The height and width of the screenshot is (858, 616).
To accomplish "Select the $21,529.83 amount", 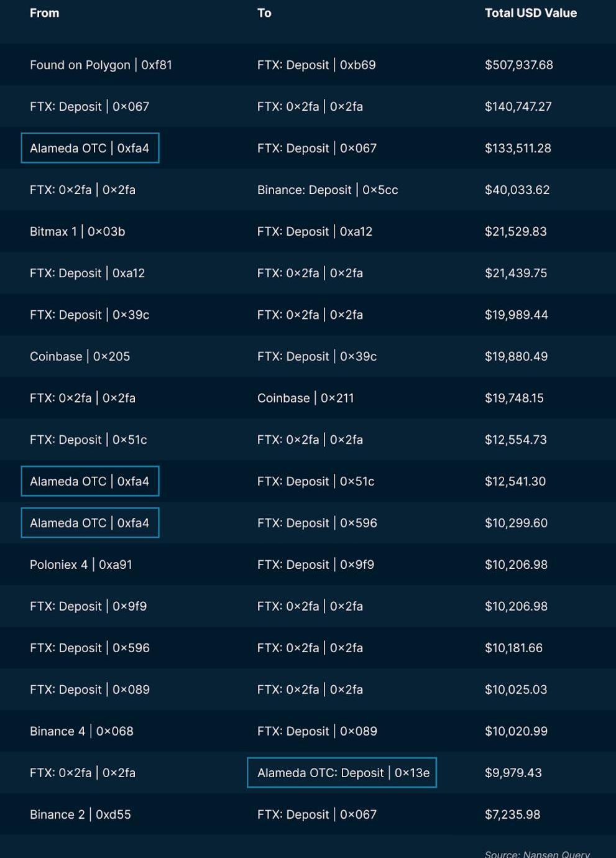I will (x=515, y=231).
